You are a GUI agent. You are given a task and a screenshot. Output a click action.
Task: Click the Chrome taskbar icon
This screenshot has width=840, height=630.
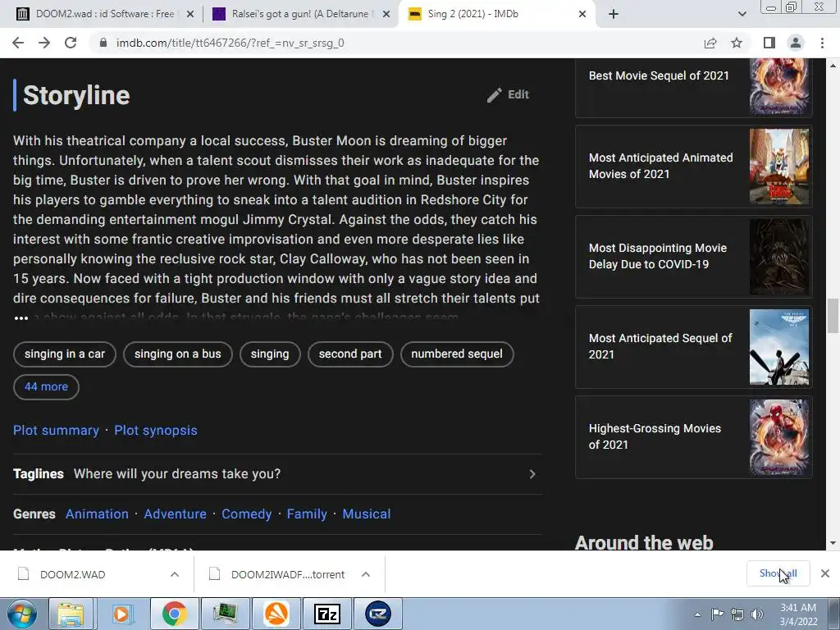[x=174, y=614]
